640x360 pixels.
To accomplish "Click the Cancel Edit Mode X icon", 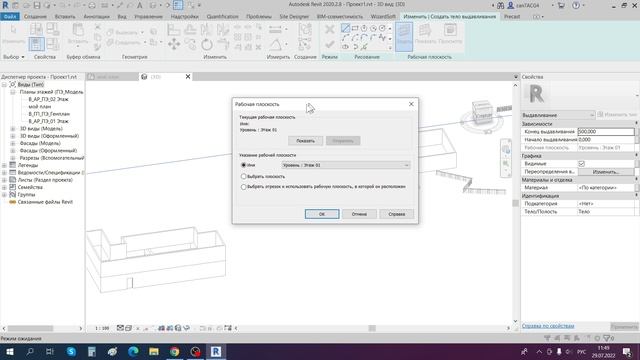I will pyautogui.click(x=329, y=29).
